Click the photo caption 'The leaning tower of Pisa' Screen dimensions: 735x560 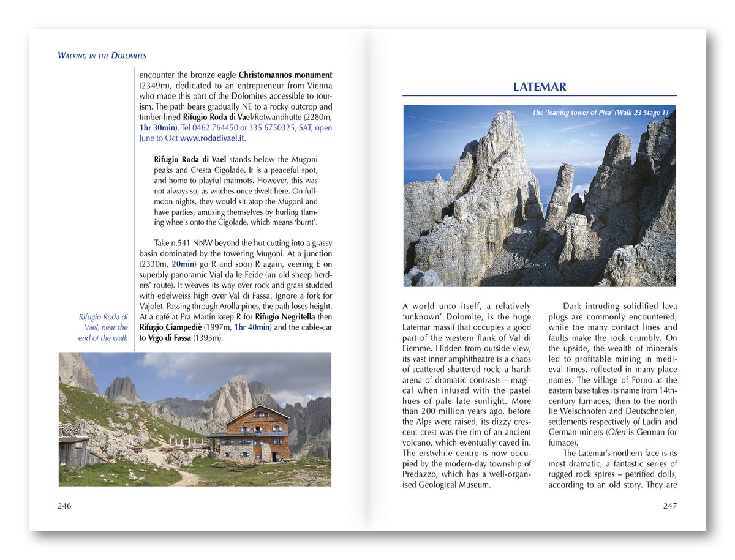600,113
